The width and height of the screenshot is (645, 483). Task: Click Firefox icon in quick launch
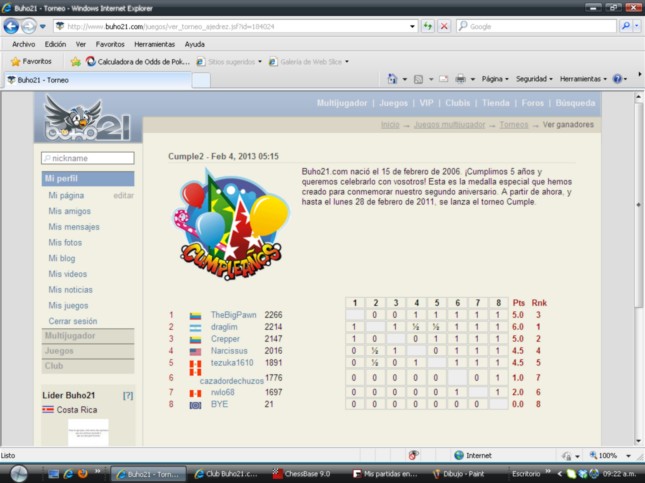pos(82,474)
